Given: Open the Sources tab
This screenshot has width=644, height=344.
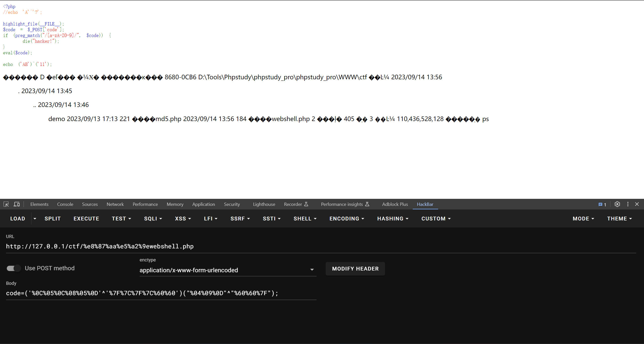Looking at the screenshot, I should point(90,204).
